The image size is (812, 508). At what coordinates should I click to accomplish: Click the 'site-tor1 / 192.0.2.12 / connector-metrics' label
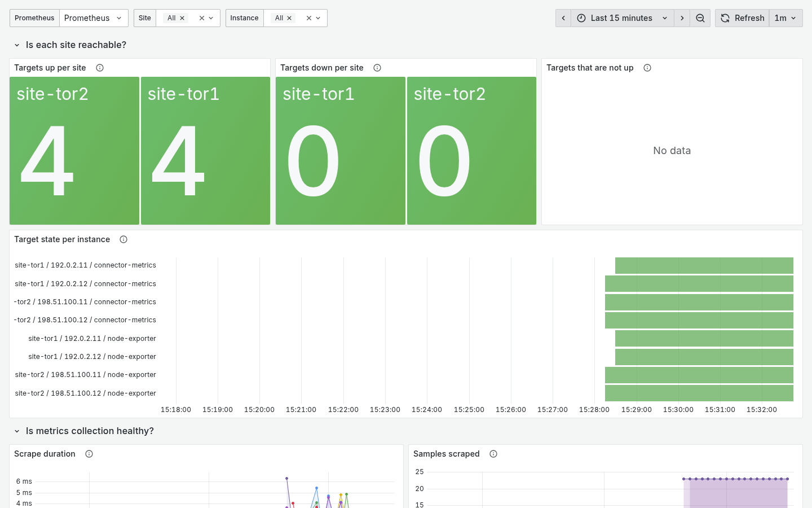pyautogui.click(x=86, y=284)
